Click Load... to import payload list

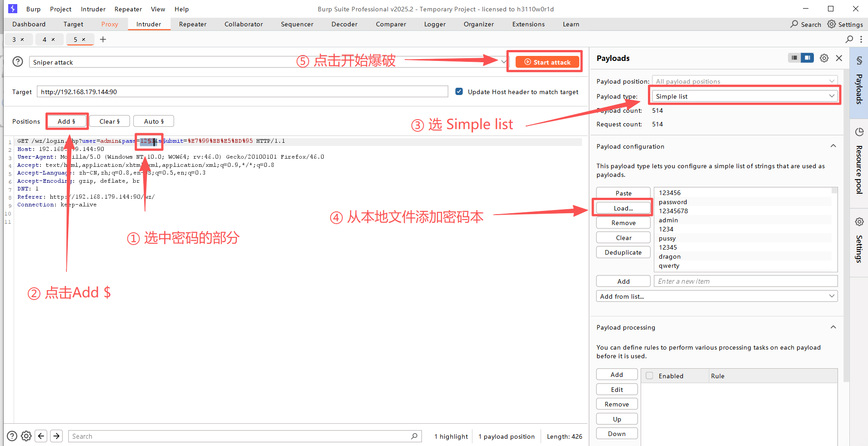coord(623,208)
